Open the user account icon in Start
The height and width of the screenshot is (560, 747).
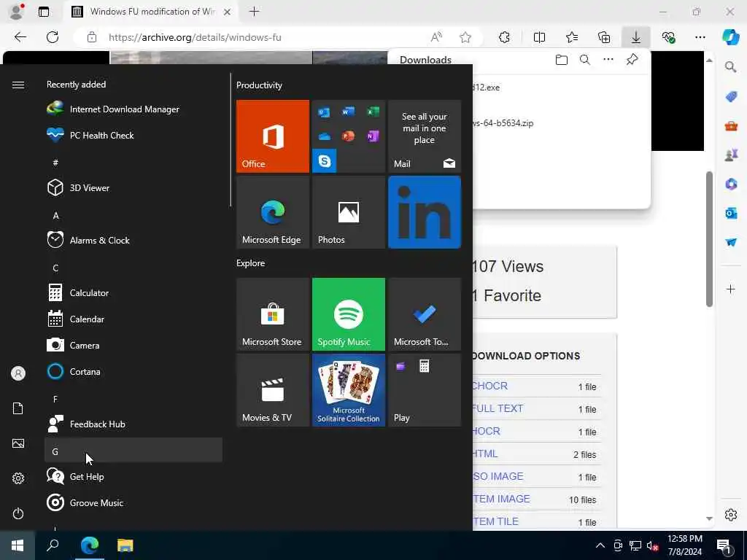pyautogui.click(x=18, y=373)
